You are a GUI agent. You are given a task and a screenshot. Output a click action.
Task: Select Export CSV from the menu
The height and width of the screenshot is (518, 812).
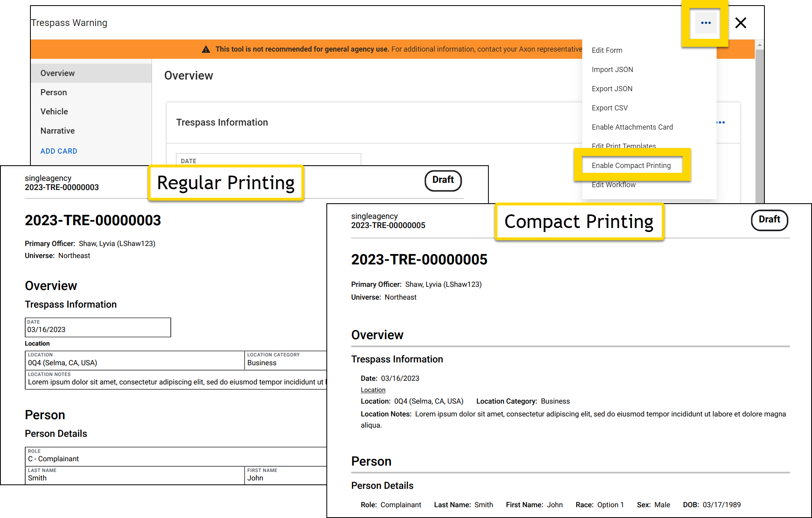pos(610,108)
